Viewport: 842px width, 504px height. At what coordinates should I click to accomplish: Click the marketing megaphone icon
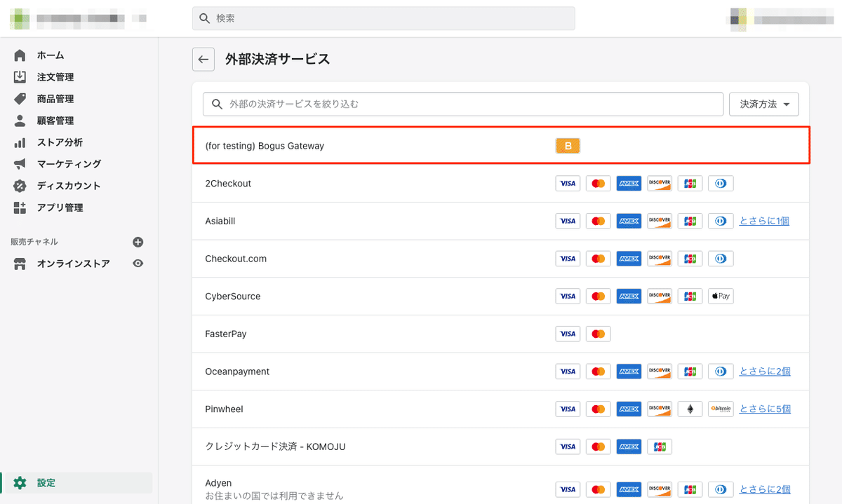pyautogui.click(x=20, y=164)
